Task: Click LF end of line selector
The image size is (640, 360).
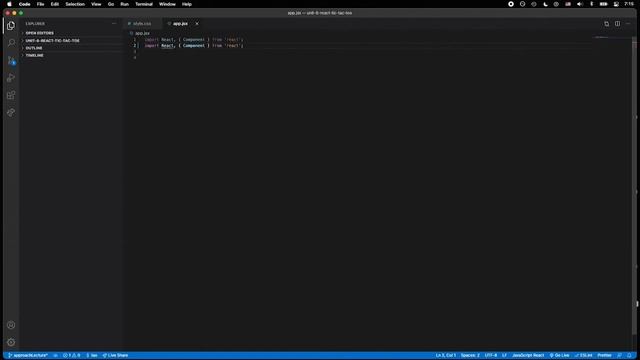Action: click(504, 356)
